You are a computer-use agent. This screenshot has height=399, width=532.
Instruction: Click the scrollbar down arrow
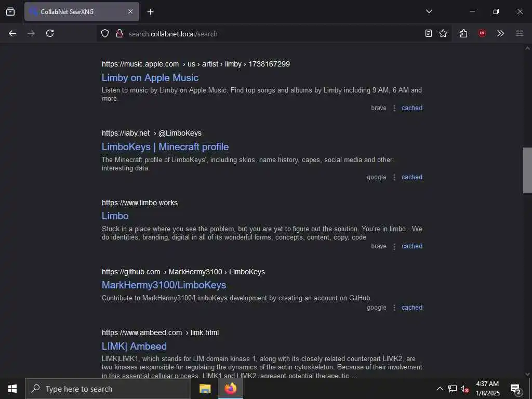point(527,374)
